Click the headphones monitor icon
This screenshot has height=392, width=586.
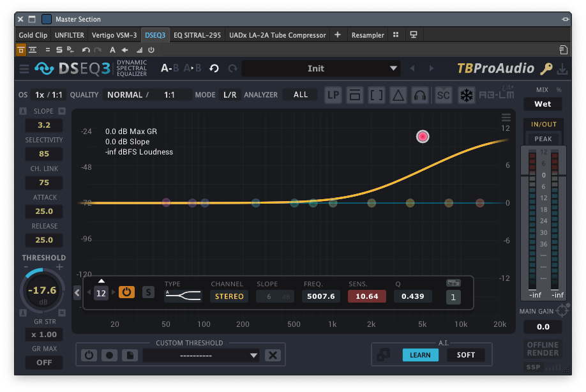click(x=419, y=95)
